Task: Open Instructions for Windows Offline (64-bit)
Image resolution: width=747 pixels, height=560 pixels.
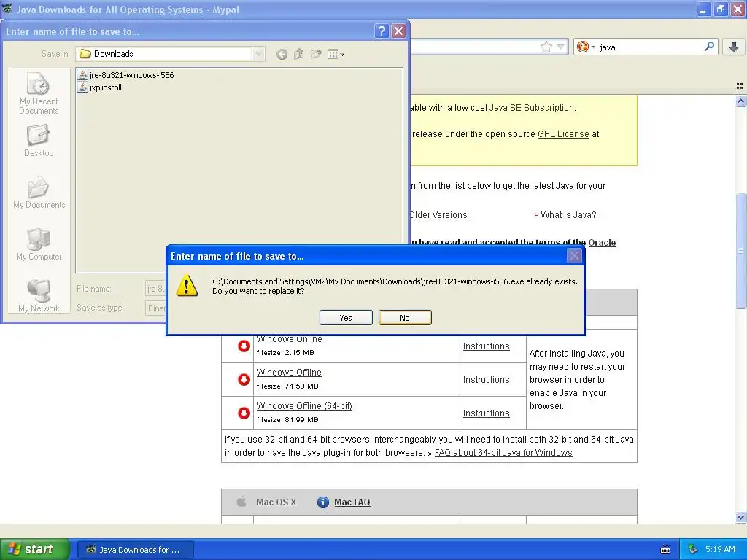Action: coord(486,413)
